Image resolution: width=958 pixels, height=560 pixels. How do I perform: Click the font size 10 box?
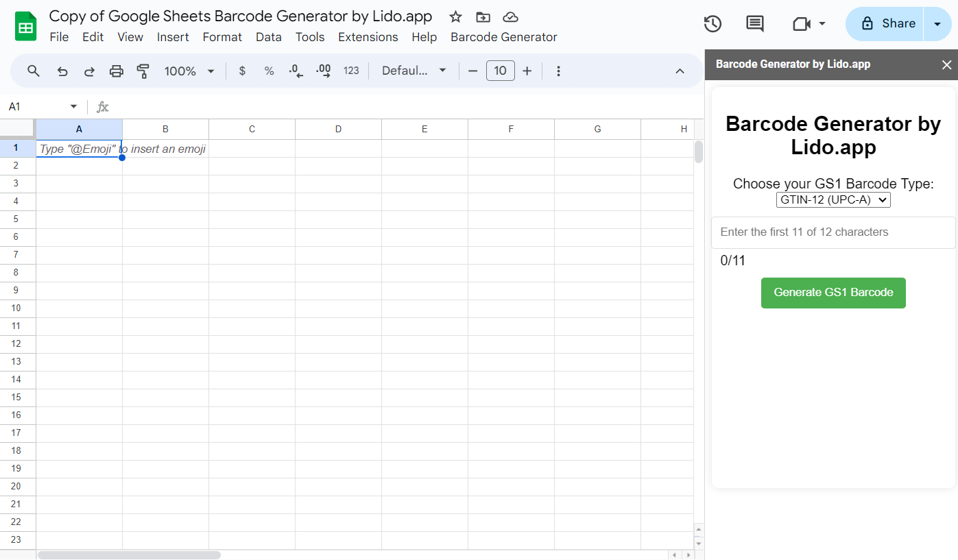[501, 71]
